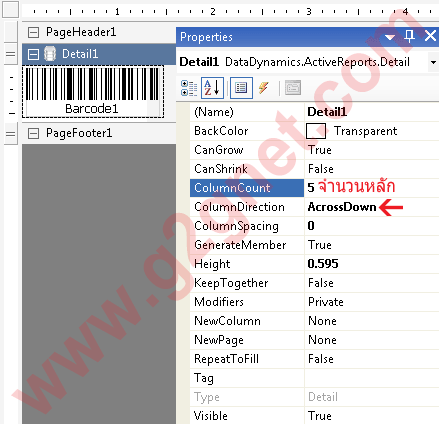Select the PageFooter1 section bar
The width and height of the screenshot is (439, 424).
99,133
